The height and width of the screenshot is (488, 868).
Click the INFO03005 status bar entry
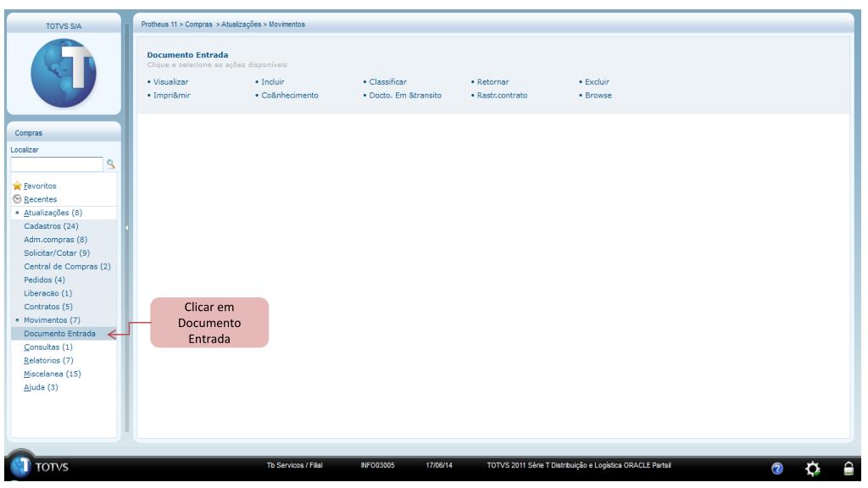[377, 465]
